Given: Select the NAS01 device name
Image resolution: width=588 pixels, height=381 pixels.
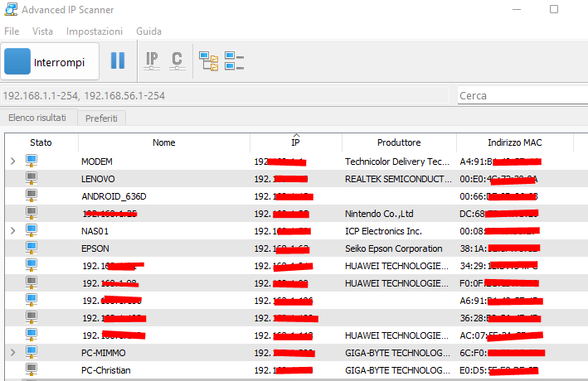Looking at the screenshot, I should pyautogui.click(x=95, y=231).
